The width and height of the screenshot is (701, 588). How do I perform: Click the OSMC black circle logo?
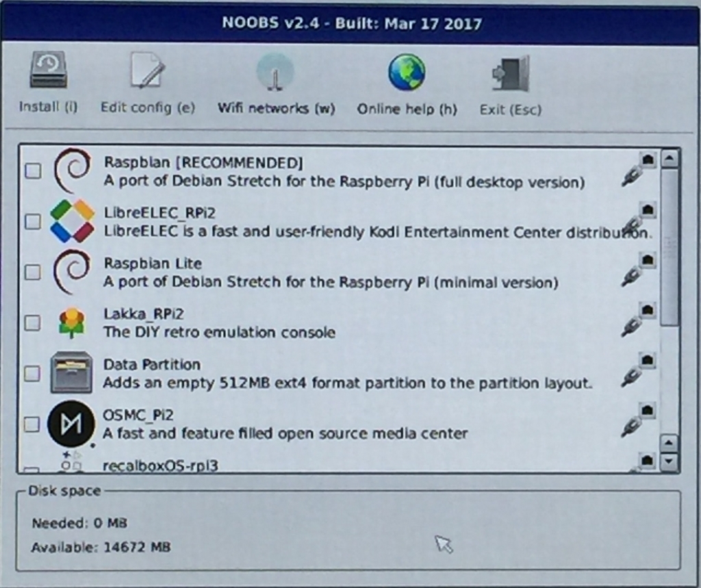click(x=71, y=423)
